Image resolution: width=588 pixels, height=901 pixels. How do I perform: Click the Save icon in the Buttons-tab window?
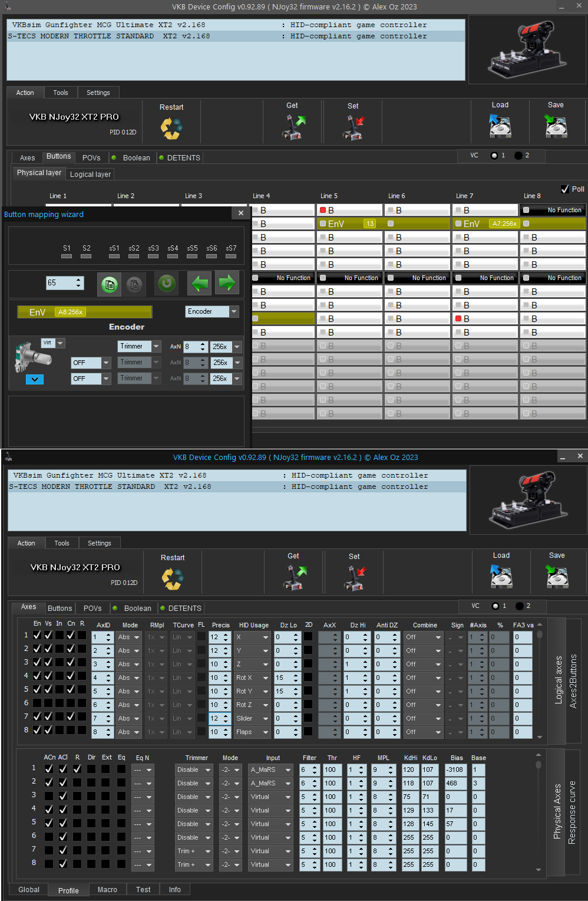coord(556,126)
